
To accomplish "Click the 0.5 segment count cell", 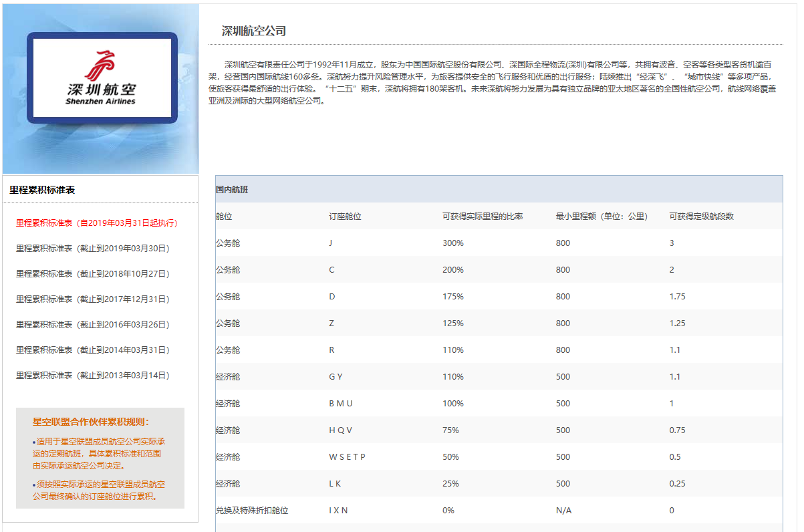I will pos(675,457).
